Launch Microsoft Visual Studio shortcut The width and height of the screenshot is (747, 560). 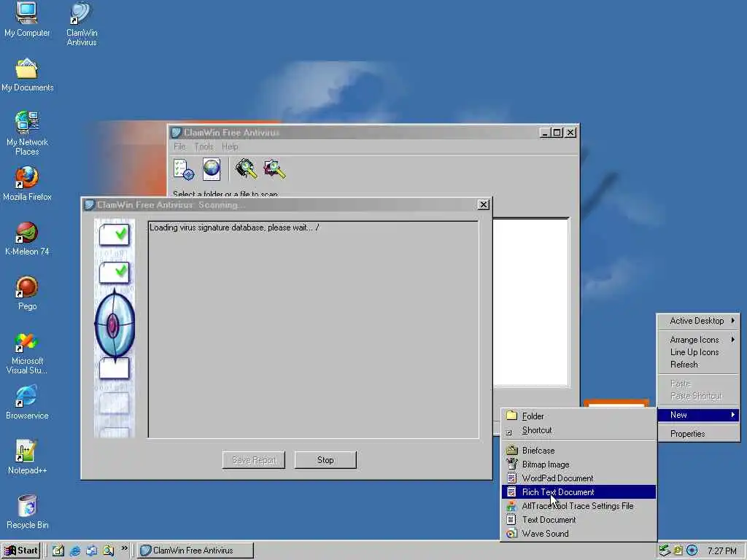point(27,354)
